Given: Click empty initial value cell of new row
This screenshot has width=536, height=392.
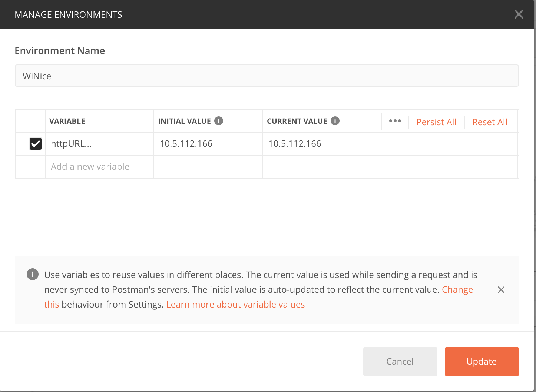Looking at the screenshot, I should pos(208,167).
